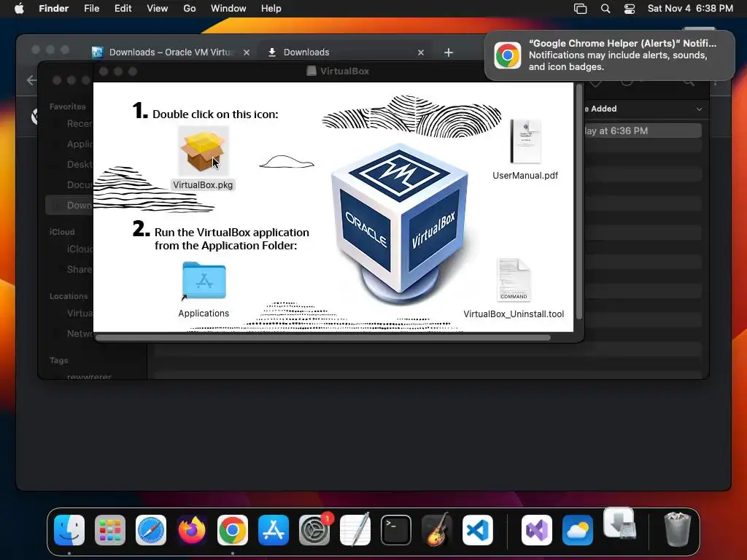Switch to the Oracle VM VirtualBox Downloads tab
The height and width of the screenshot is (560, 747).
pyautogui.click(x=171, y=52)
